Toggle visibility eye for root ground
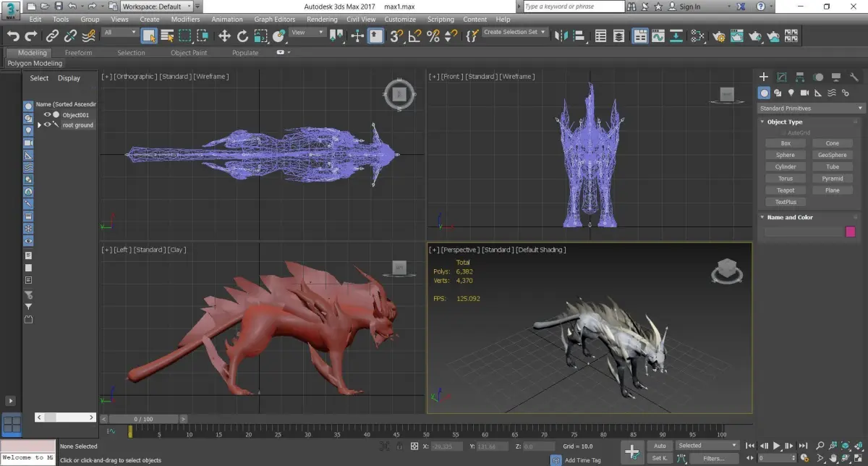 pos(48,124)
